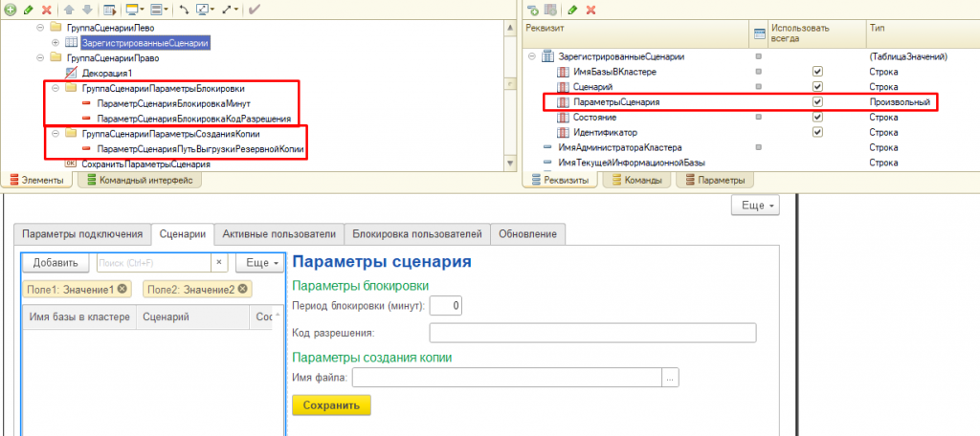Image resolution: width=980 pixels, height=436 pixels.
Task: Toggle 'Использовать всегда' checkbox for ПараметрыСценария
Action: pos(817,101)
